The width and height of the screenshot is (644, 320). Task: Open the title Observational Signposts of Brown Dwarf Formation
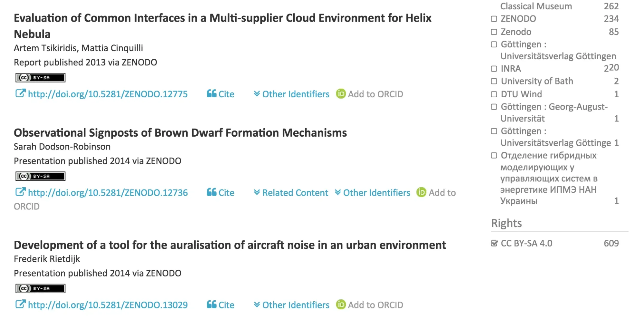click(180, 133)
